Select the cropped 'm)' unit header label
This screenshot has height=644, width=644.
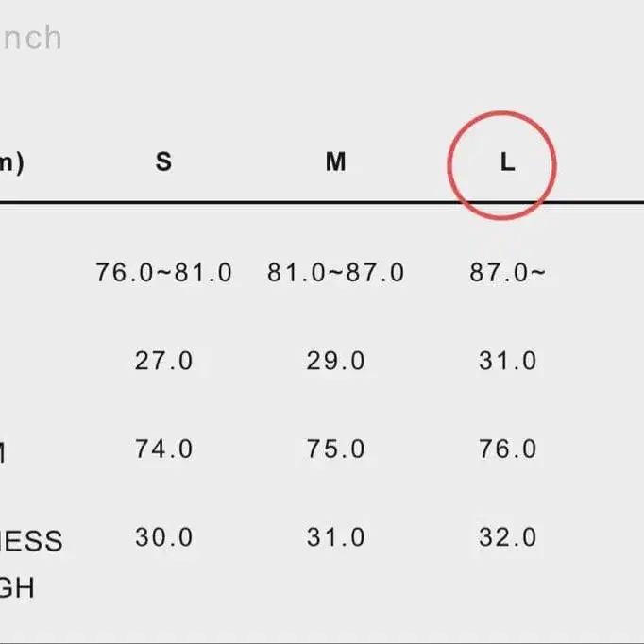(x=11, y=162)
